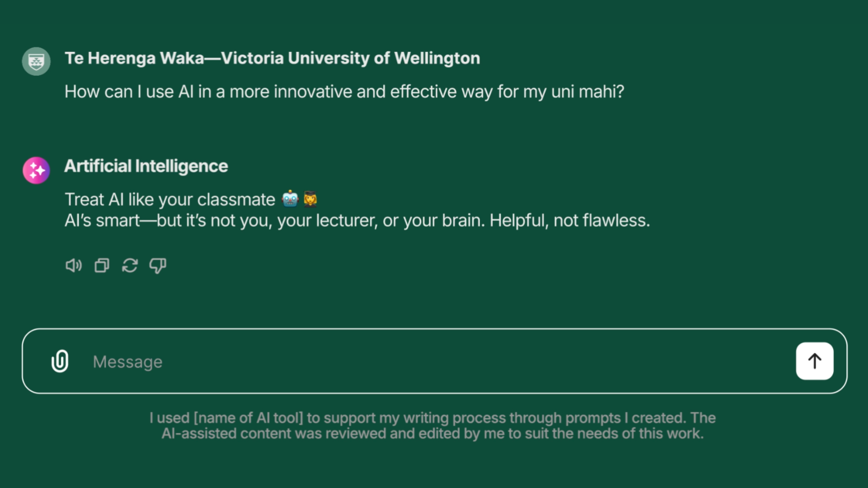Click the 'Helpful, not flawless' response sentence
The height and width of the screenshot is (488, 868).
coord(569,221)
